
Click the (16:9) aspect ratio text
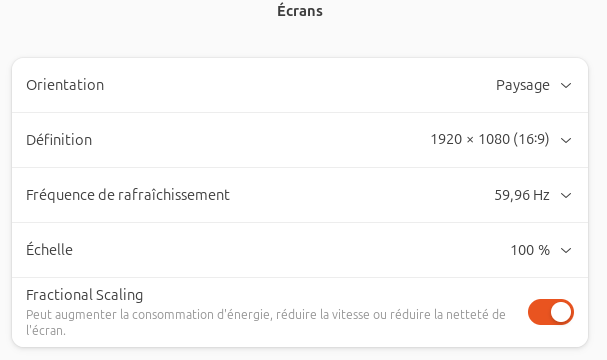click(531, 139)
